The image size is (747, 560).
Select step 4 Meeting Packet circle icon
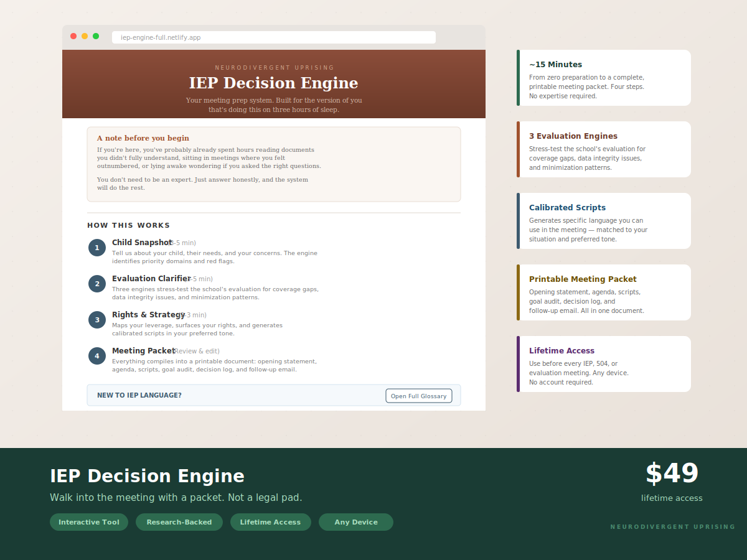pyautogui.click(x=97, y=355)
